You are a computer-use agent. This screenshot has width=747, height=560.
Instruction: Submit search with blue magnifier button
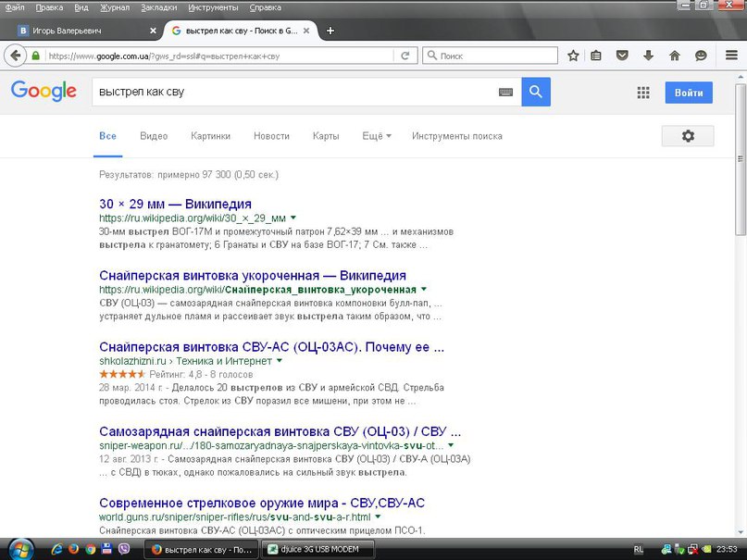(x=536, y=92)
